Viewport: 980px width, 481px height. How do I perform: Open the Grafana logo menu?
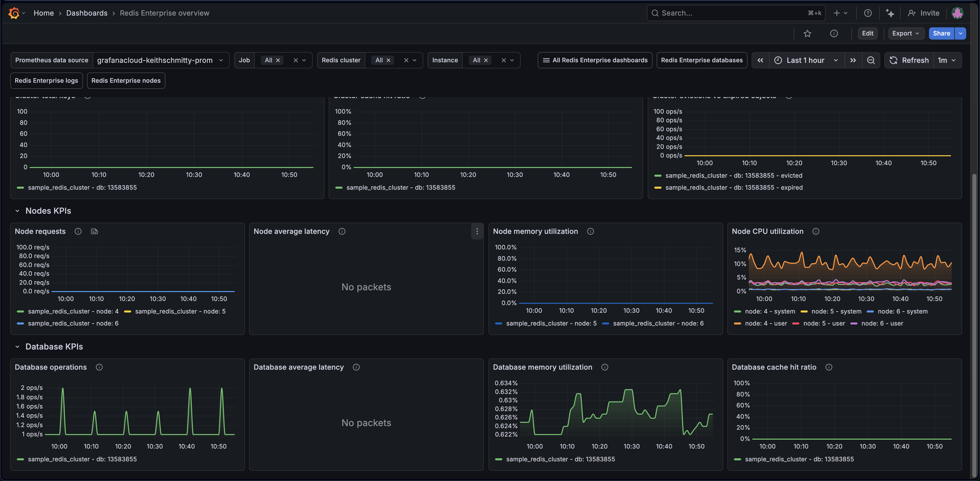(14, 13)
